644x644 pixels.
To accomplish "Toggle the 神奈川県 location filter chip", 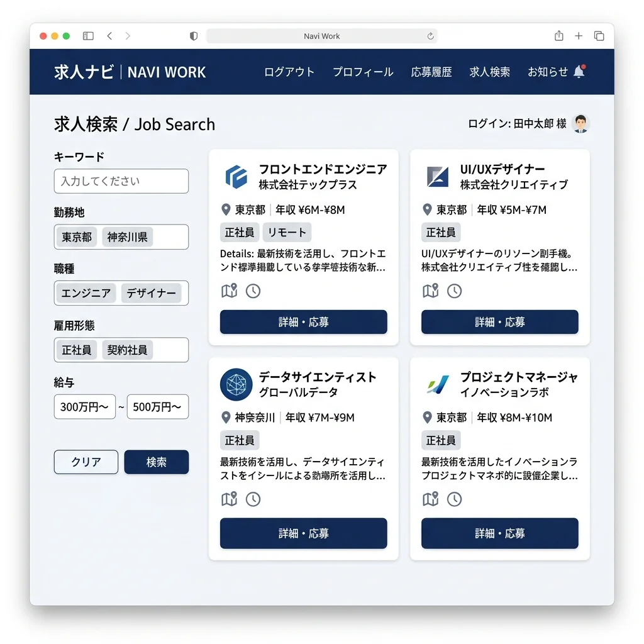I will [x=127, y=237].
